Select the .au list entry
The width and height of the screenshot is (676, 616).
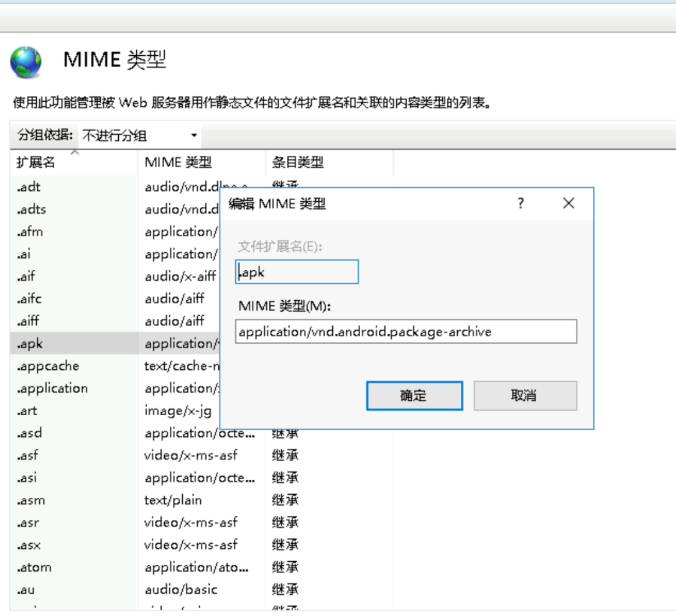[26, 590]
